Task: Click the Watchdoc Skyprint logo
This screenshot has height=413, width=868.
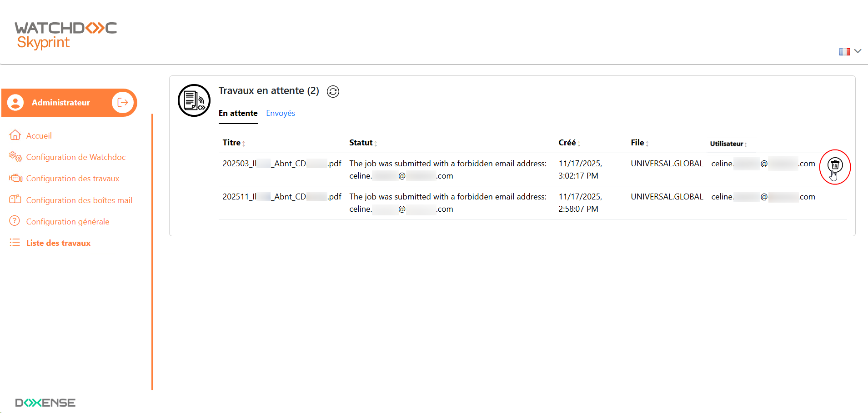Action: tap(65, 35)
